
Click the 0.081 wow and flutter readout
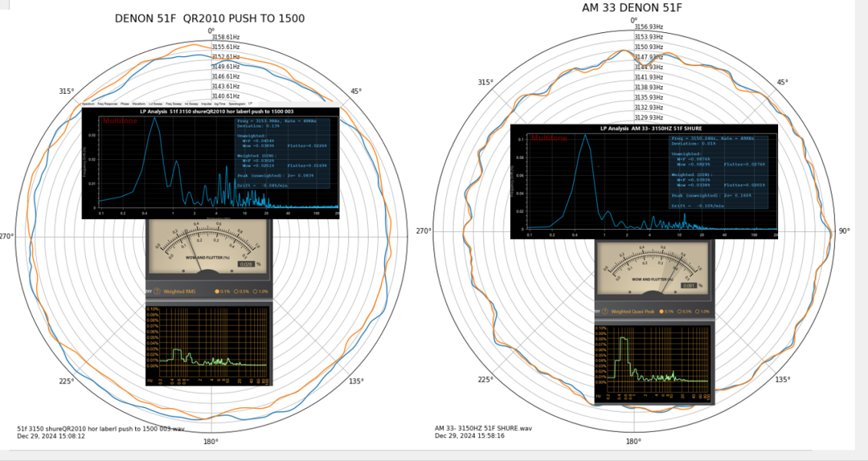coord(689,286)
